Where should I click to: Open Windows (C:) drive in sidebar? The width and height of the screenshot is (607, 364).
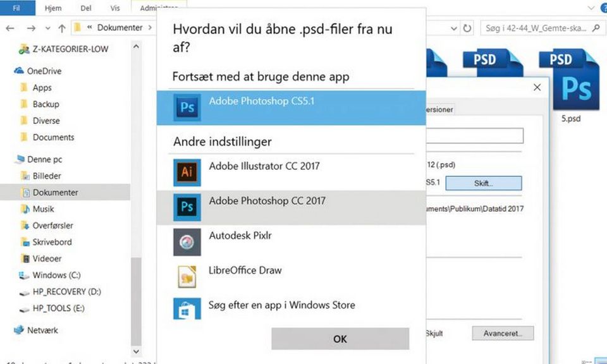click(x=56, y=275)
